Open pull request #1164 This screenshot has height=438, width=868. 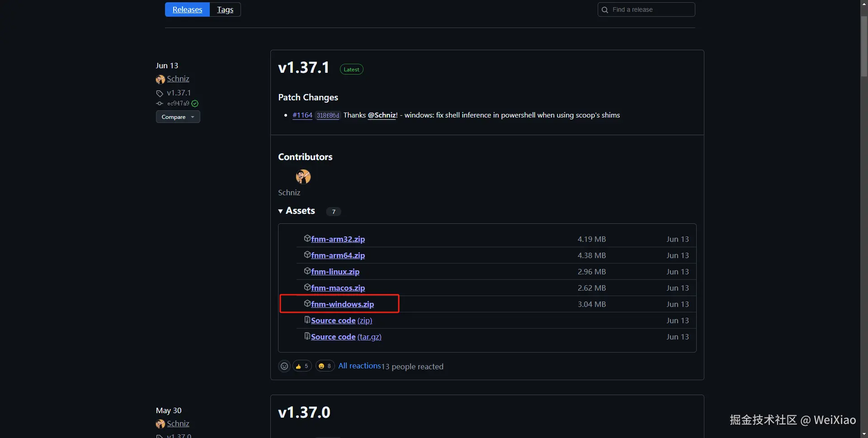[302, 115]
